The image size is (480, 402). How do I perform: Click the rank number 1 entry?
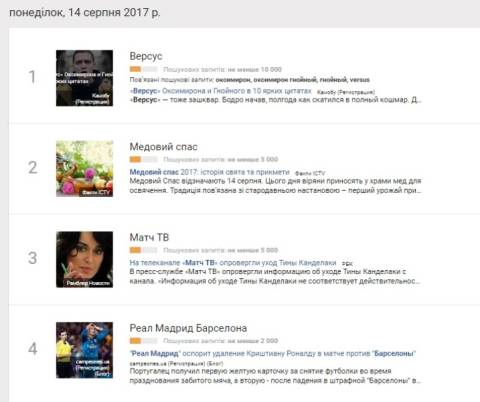tap(32, 77)
